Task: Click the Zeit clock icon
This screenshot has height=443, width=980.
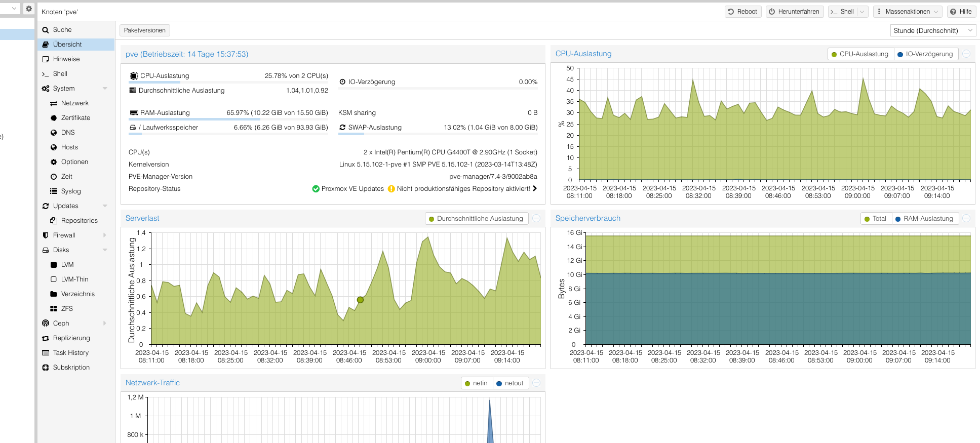Action: click(54, 177)
